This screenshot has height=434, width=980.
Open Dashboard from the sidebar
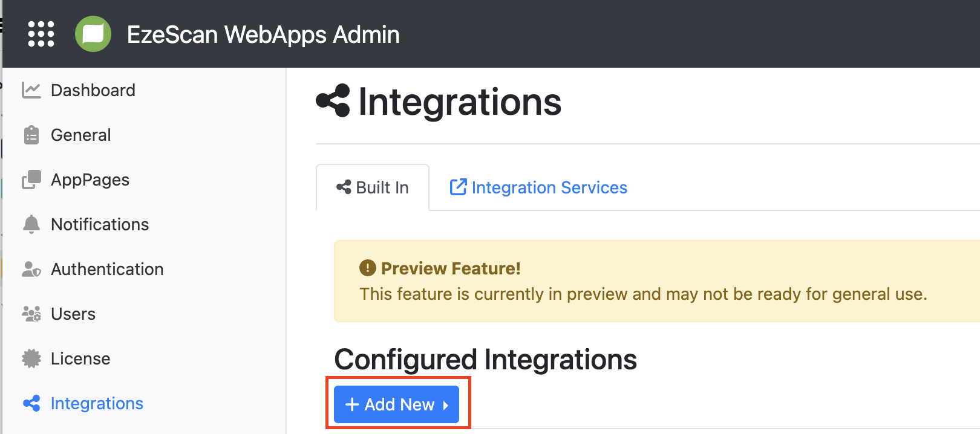coord(93,90)
